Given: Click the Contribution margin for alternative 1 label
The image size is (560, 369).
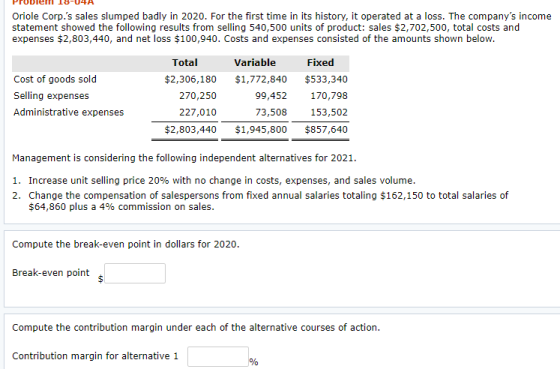Looking at the screenshot, I should point(95,356).
